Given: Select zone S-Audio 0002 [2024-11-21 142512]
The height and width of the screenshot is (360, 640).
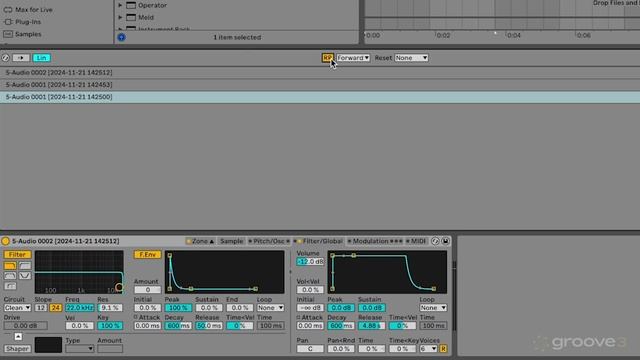Looking at the screenshot, I should [x=320, y=73].
